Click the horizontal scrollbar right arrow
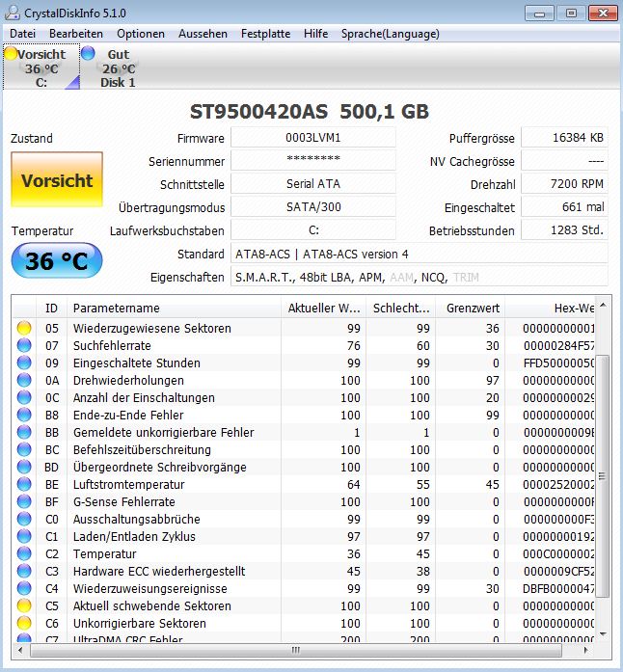This screenshot has height=672, width=623. click(x=585, y=650)
